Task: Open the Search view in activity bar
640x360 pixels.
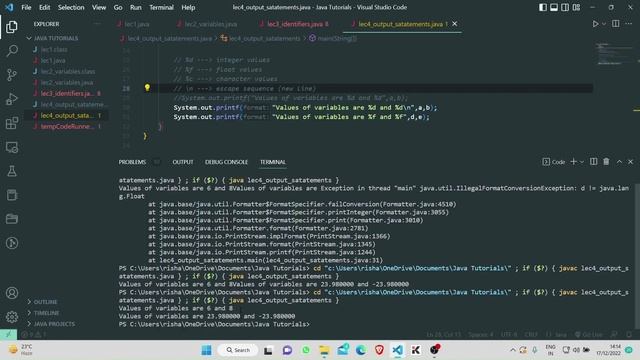Action: [x=12, y=51]
